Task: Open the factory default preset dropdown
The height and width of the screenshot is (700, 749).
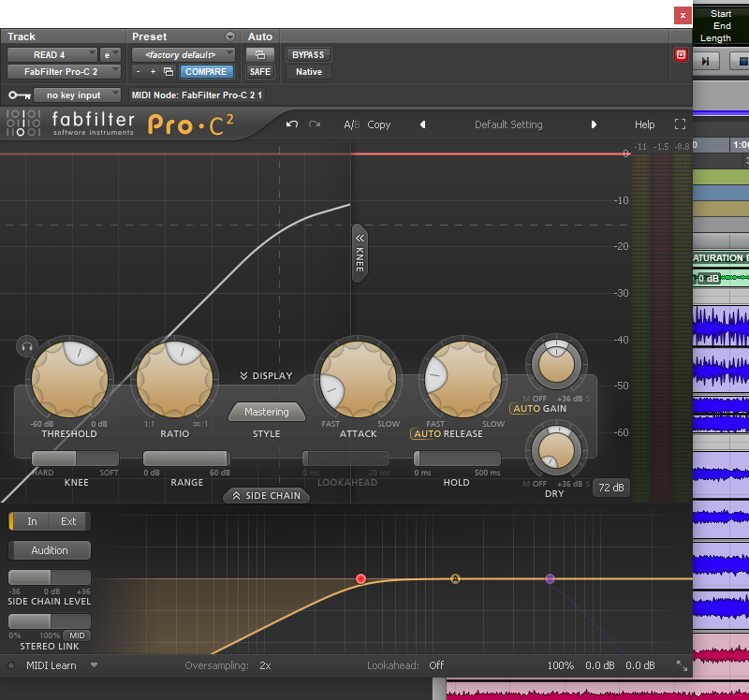Action: tap(183, 55)
